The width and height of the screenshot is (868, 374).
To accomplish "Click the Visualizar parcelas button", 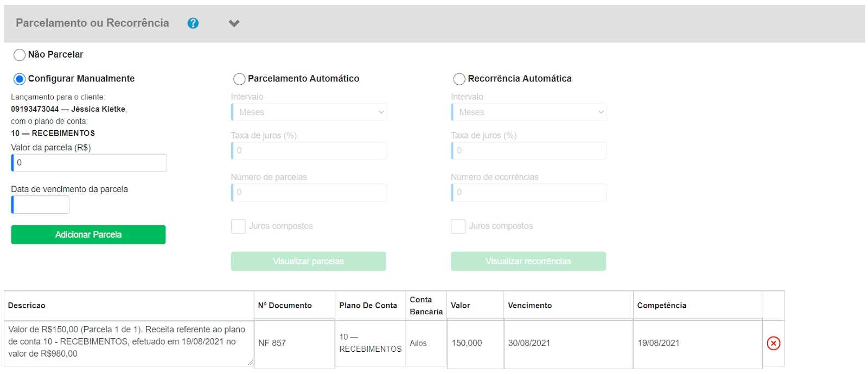I will [308, 261].
